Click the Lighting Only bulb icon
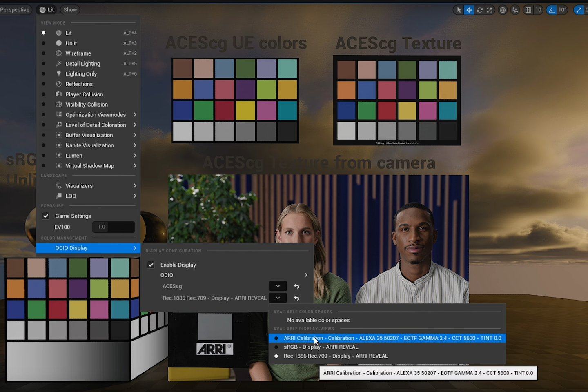Screen dimensions: 588x392 click(x=59, y=74)
